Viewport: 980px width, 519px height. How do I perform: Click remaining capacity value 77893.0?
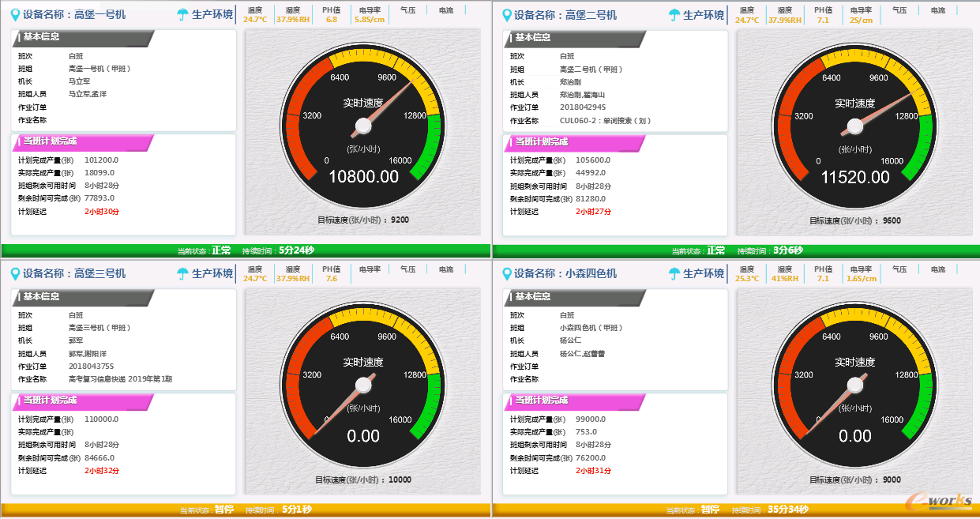100,198
